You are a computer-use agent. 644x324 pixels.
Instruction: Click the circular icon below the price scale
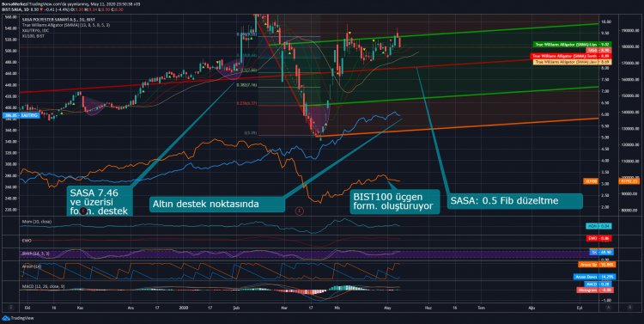[609, 307]
